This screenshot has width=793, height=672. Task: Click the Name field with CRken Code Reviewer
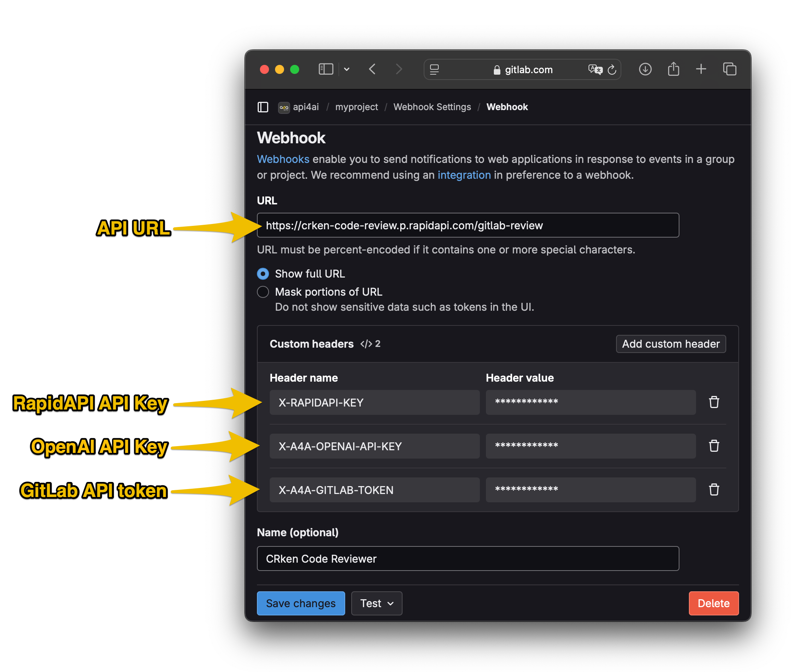[467, 558]
